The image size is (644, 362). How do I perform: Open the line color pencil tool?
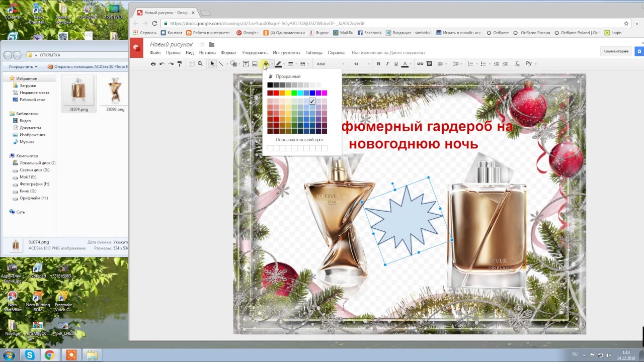[x=278, y=64]
